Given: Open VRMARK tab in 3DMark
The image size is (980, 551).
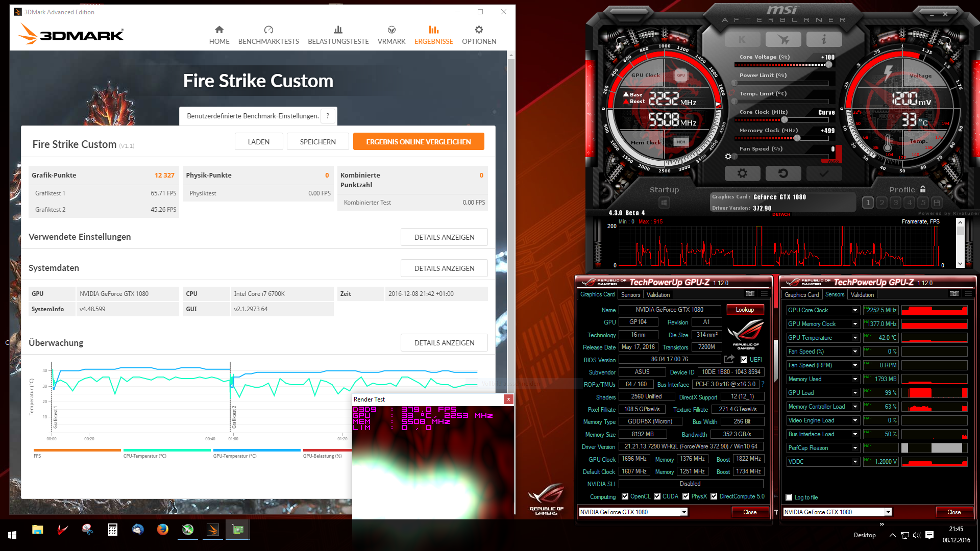Looking at the screenshot, I should coord(391,35).
